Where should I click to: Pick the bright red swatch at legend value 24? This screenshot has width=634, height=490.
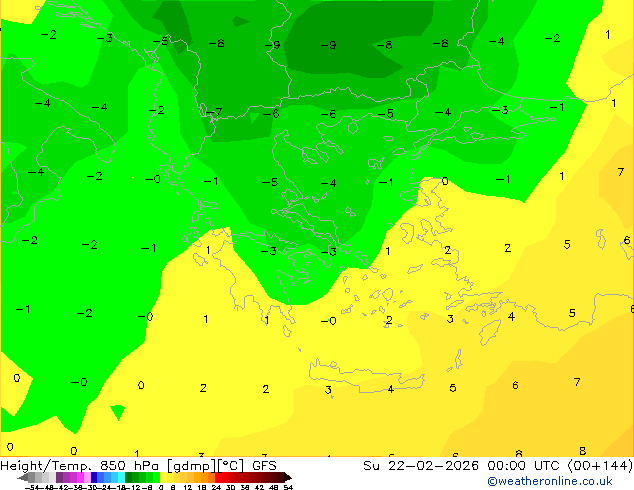tap(218, 478)
